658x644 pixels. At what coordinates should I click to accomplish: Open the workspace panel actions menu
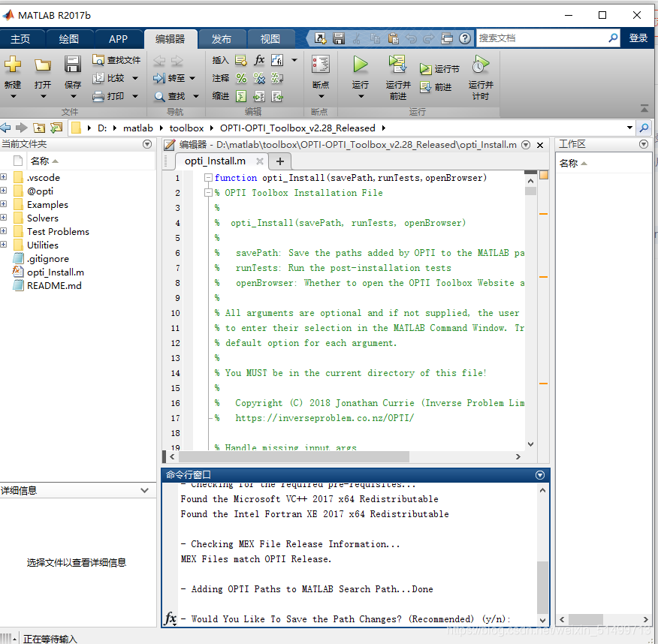click(x=644, y=144)
